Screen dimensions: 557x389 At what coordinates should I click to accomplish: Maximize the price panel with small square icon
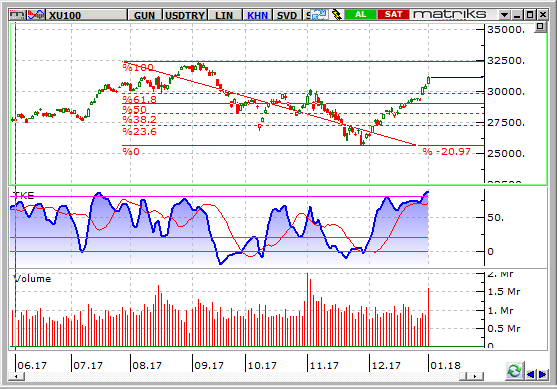(x=540, y=27)
